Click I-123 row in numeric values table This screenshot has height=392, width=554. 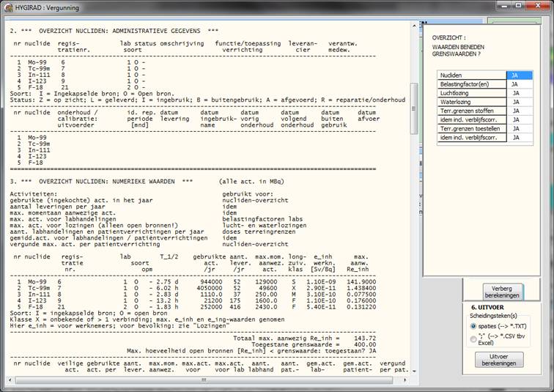pos(196,300)
